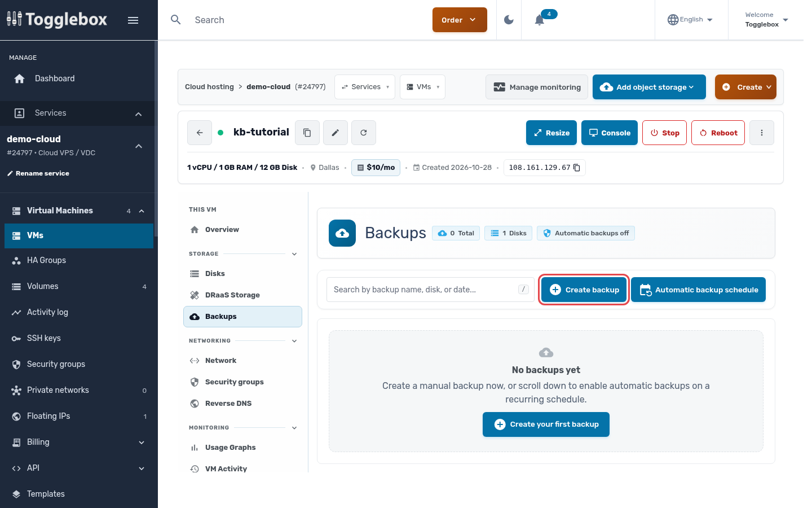The image size is (812, 508).
Task: Click Rename service link
Action: point(38,173)
